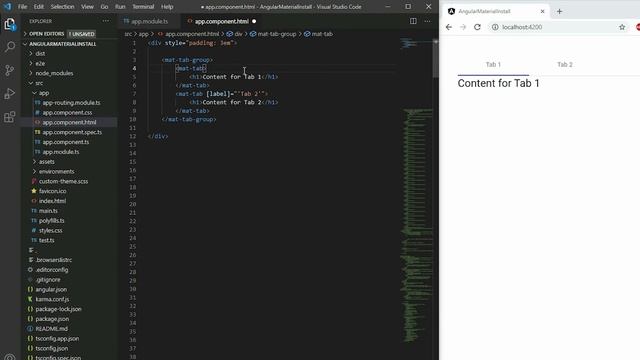
Task: Open index.html file
Action: 52,201
